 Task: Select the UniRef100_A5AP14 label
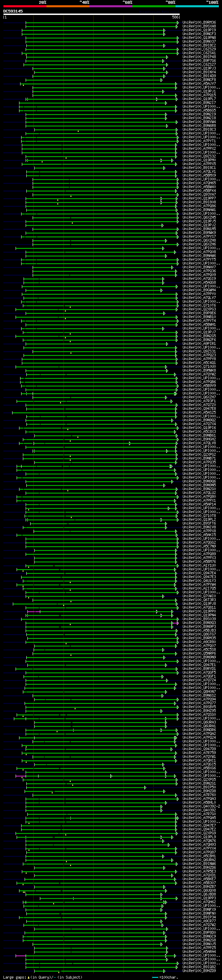pyautogui.click(x=199, y=504)
